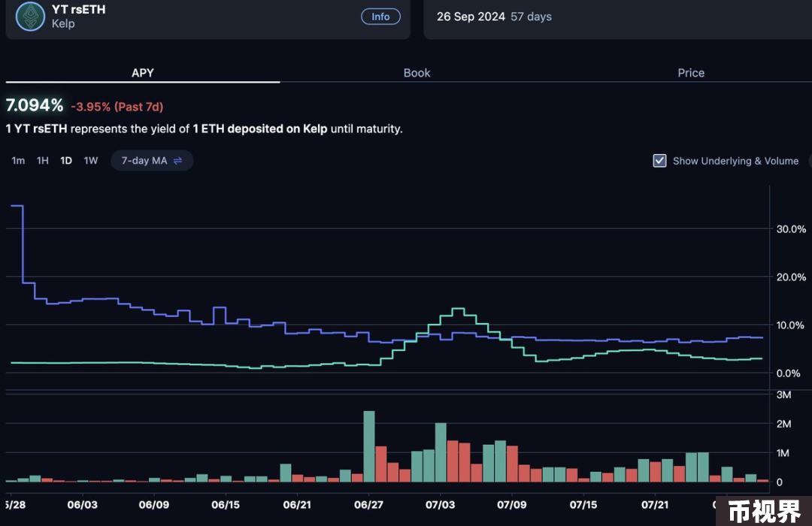This screenshot has height=526, width=812.
Task: Click the Kelp protocol label
Action: (63, 24)
